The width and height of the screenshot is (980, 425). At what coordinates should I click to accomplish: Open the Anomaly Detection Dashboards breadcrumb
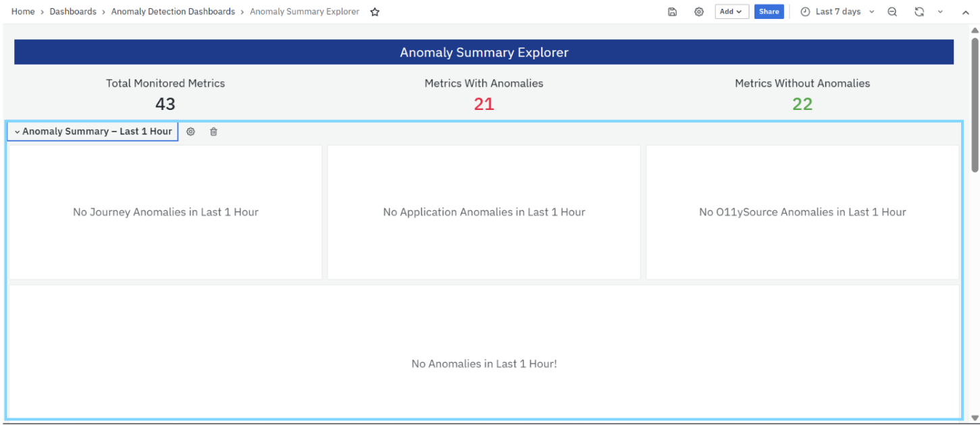click(173, 11)
